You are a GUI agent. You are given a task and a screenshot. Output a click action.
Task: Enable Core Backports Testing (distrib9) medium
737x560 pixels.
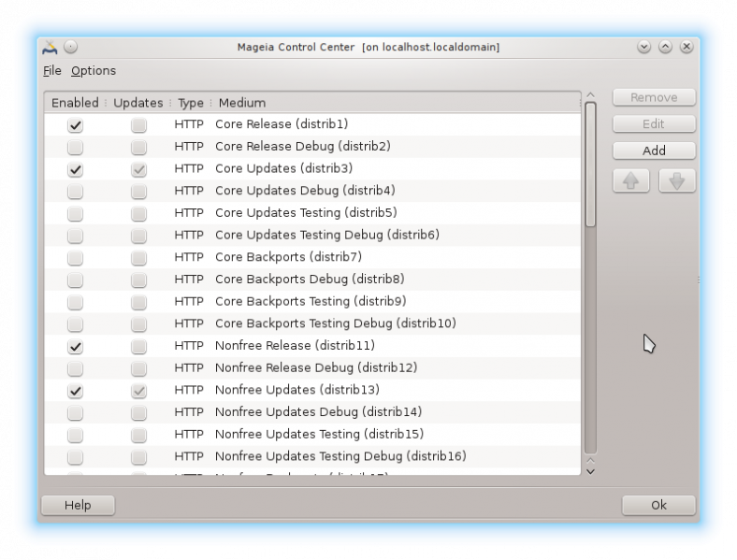point(75,302)
